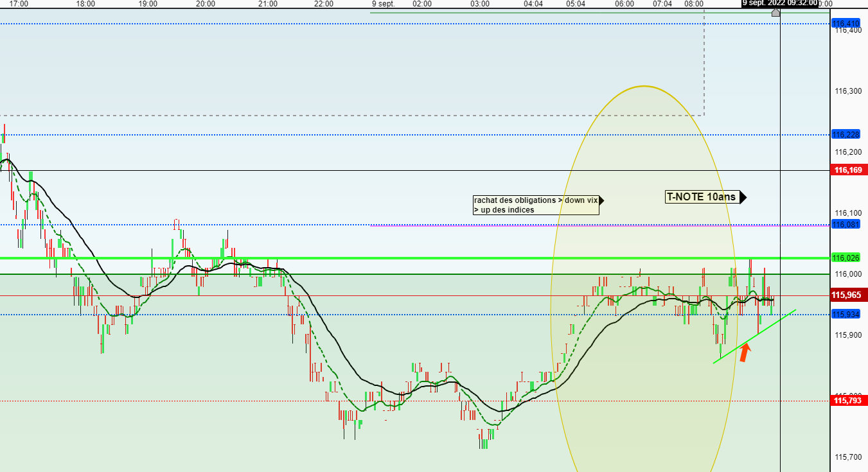Click the blue 116,081 price label

tap(846, 225)
